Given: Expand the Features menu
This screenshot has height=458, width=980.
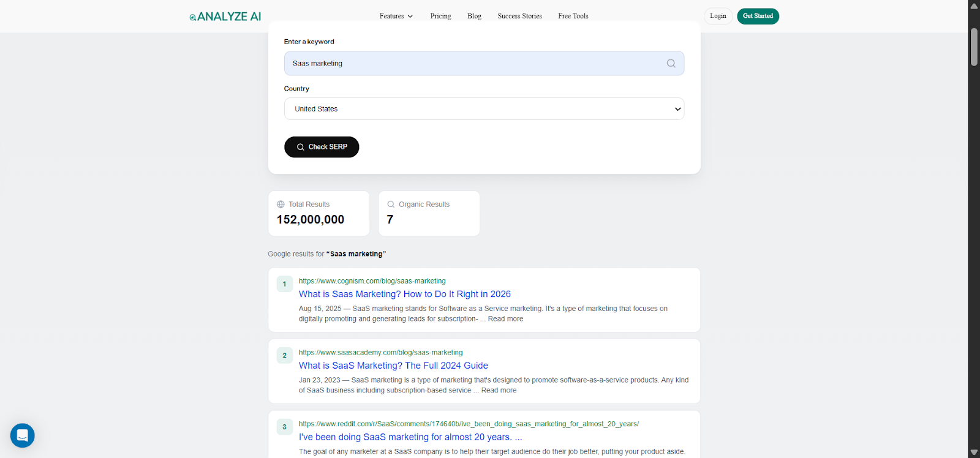Looking at the screenshot, I should coord(396,17).
